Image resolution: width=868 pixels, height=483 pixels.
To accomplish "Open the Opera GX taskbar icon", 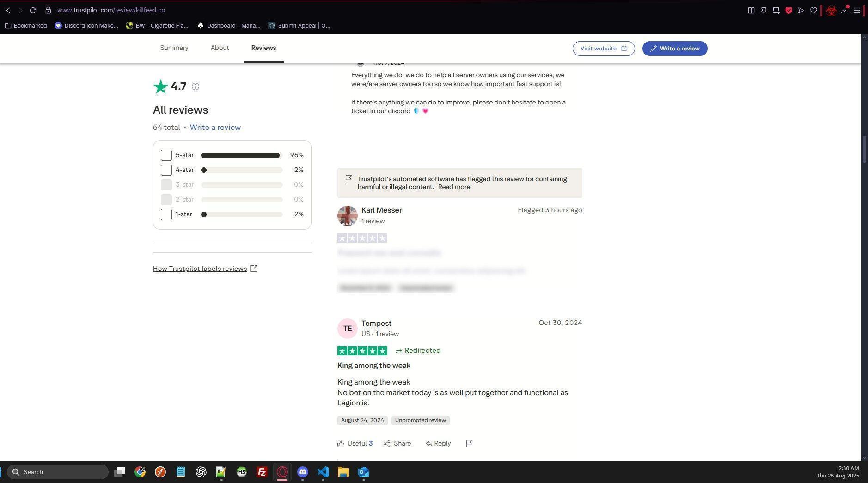I will tap(282, 472).
